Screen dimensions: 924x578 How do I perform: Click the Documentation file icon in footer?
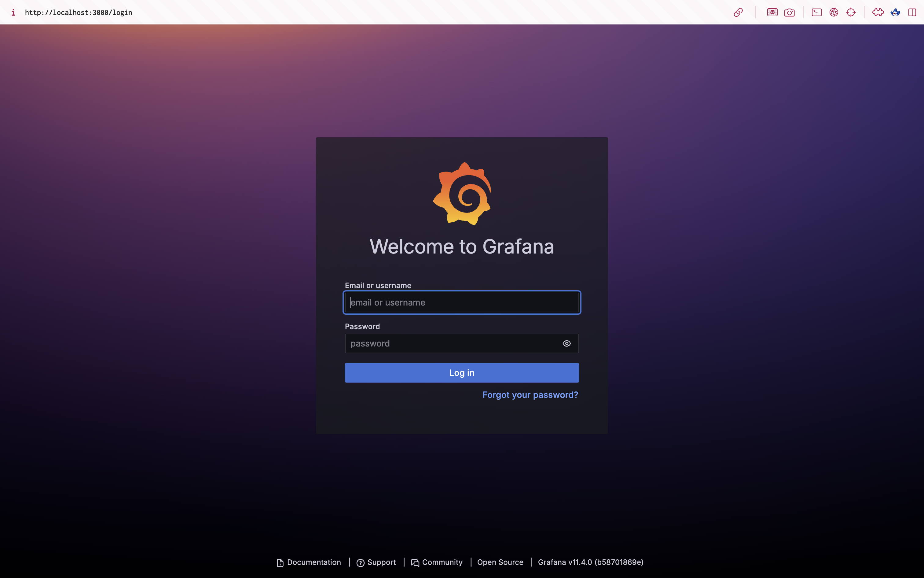tap(280, 563)
